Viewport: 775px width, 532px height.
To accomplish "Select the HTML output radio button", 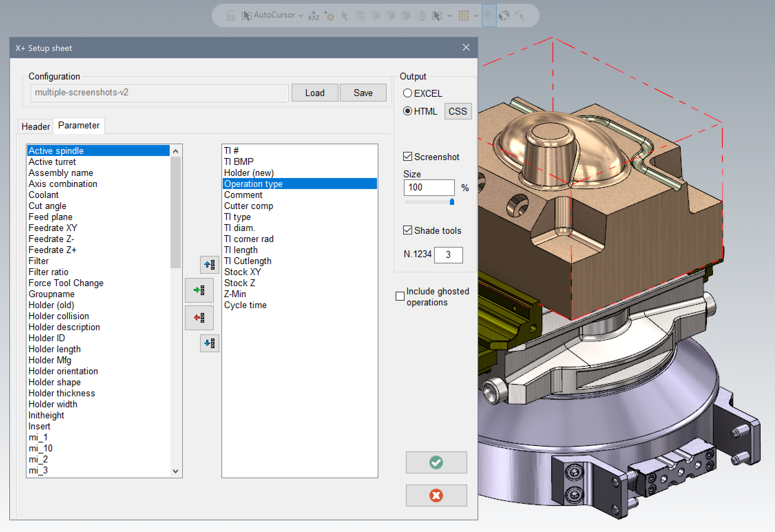I will pyautogui.click(x=407, y=111).
